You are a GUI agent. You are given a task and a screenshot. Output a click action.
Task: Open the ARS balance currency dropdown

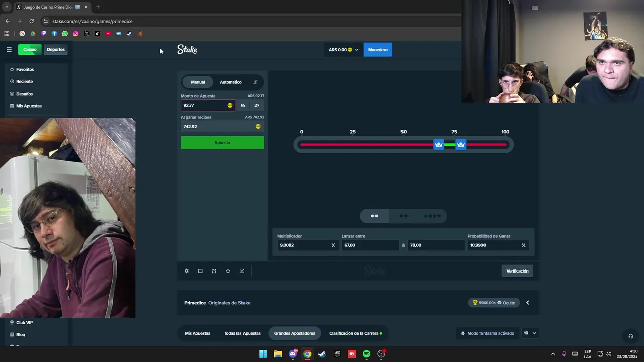pyautogui.click(x=344, y=50)
